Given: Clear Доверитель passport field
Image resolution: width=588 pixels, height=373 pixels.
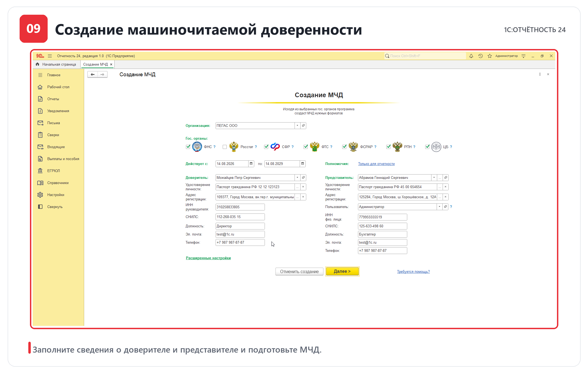Looking at the screenshot, I should [x=303, y=187].
